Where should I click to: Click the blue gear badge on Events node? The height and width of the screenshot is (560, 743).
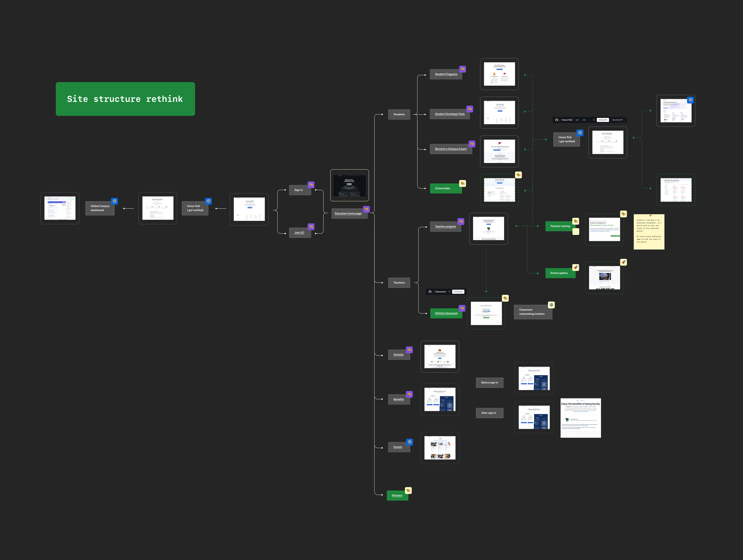(x=409, y=442)
